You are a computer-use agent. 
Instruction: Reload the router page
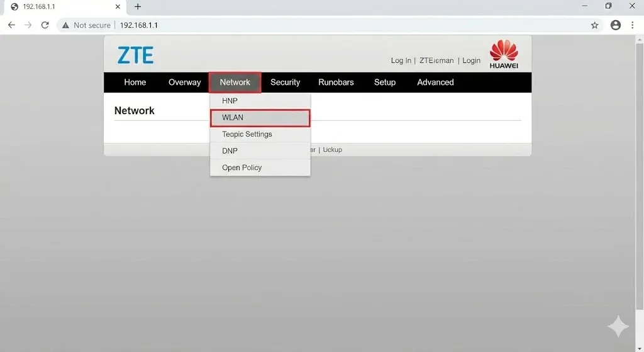(x=45, y=25)
